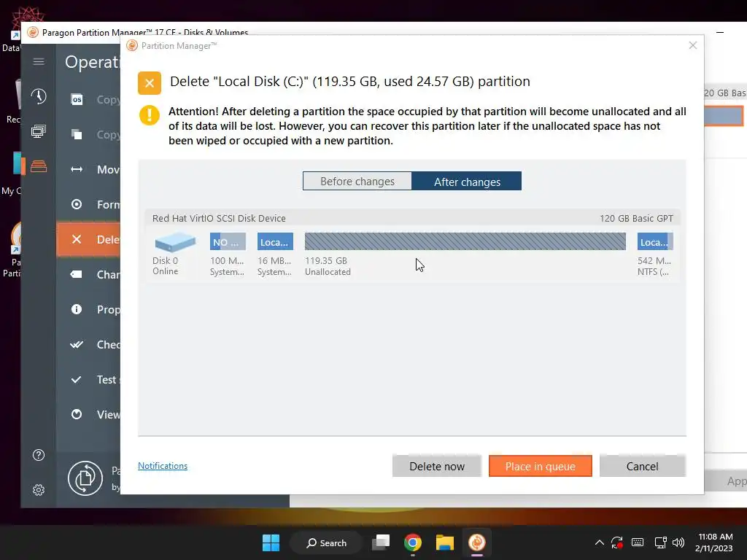Screen dimensions: 747x560
Task: Select the Format operation icon
Action: [77, 204]
